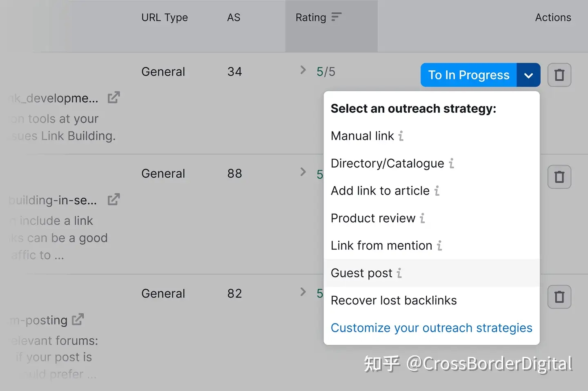Viewport: 588px width, 391px height.
Task: Select Guest post outreach strategy
Action: coord(361,273)
